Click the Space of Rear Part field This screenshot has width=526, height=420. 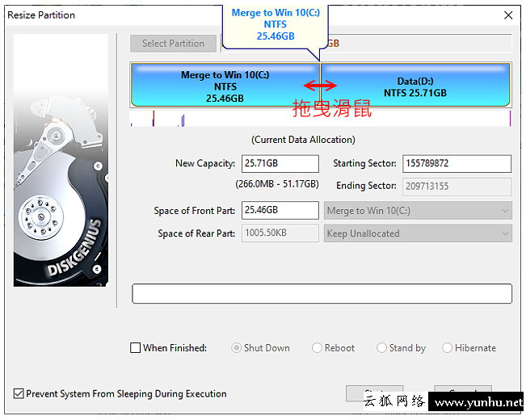click(x=280, y=233)
